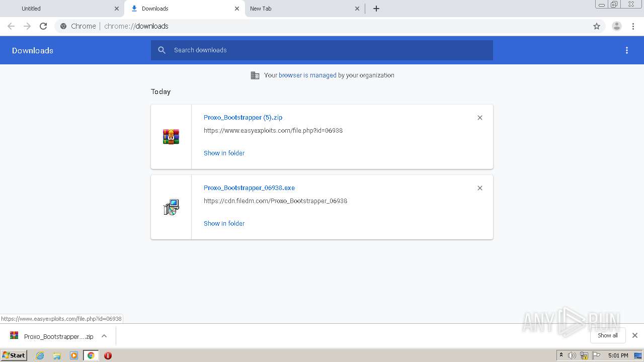Select the Downloads tab
Viewport: 644px width, 362px height.
[185, 9]
